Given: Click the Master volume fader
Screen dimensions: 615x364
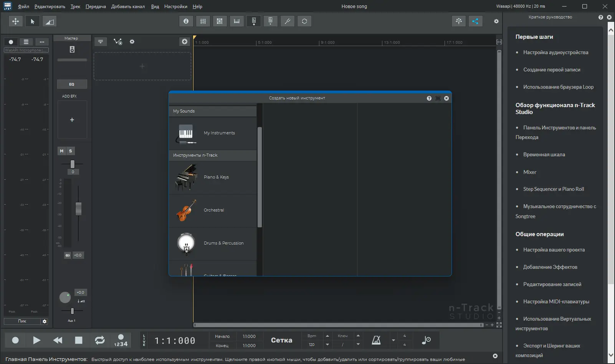Looking at the screenshot, I should click(x=78, y=209).
